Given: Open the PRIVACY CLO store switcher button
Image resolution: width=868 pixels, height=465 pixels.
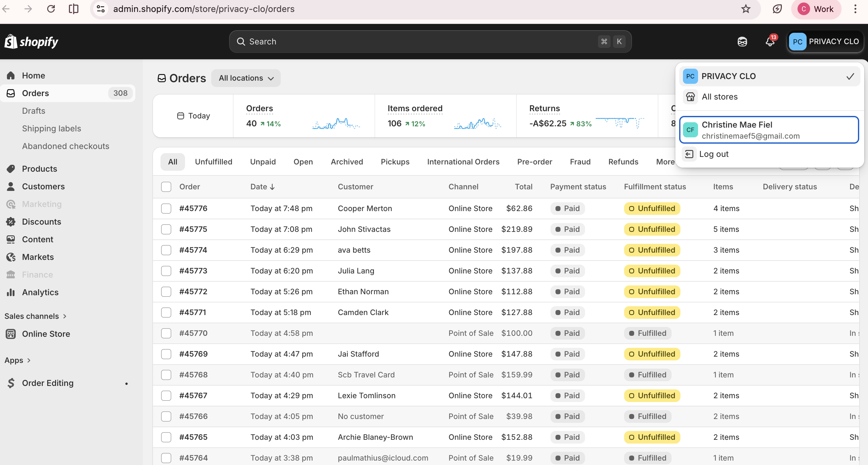Looking at the screenshot, I should (x=825, y=42).
